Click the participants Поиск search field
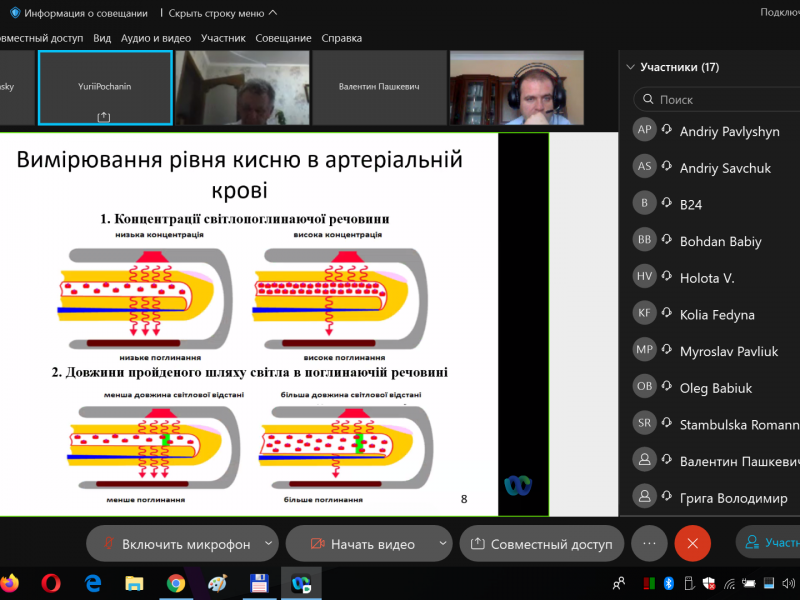 point(720,100)
